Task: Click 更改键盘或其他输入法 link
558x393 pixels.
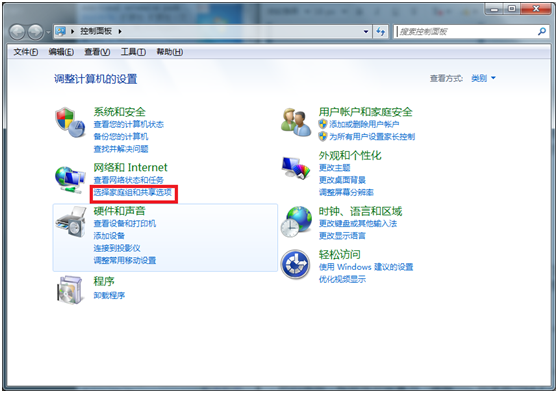Action: 358,224
